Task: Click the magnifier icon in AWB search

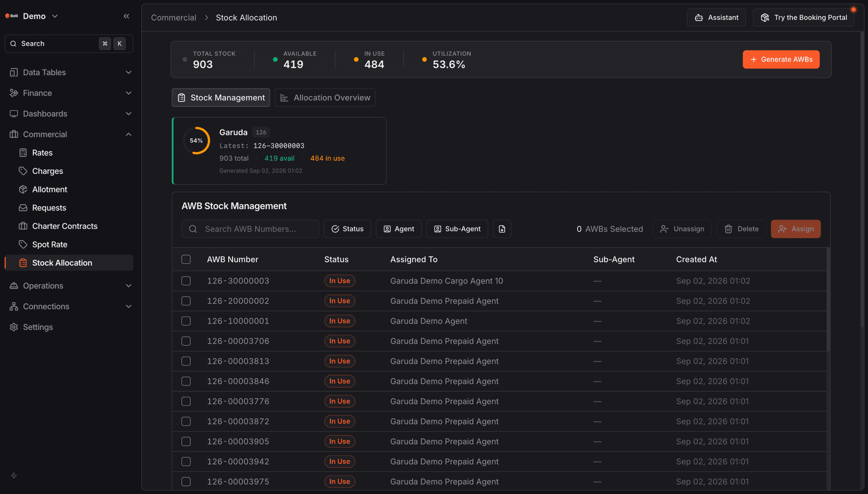Action: (193, 229)
